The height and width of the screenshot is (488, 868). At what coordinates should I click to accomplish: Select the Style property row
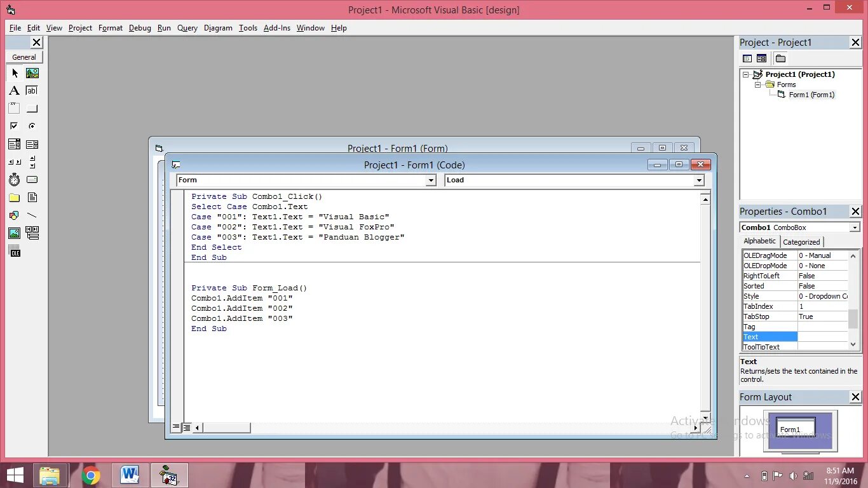[x=795, y=296]
